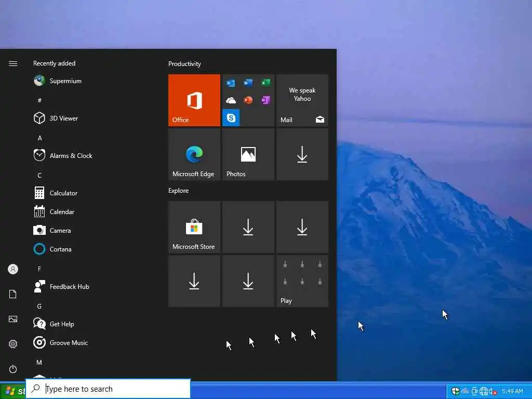Image resolution: width=532 pixels, height=399 pixels.
Task: Select the 'Productivity' group title
Action: [x=184, y=64]
